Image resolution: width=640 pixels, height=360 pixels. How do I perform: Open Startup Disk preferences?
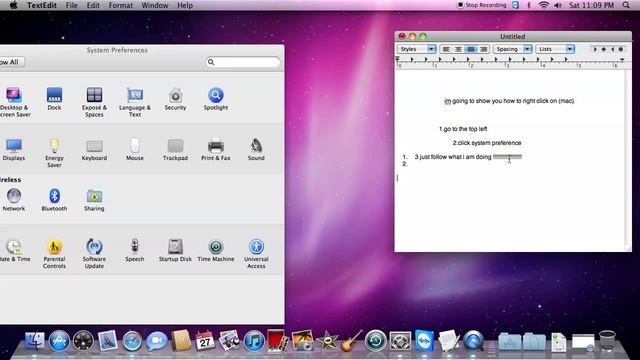(x=175, y=250)
